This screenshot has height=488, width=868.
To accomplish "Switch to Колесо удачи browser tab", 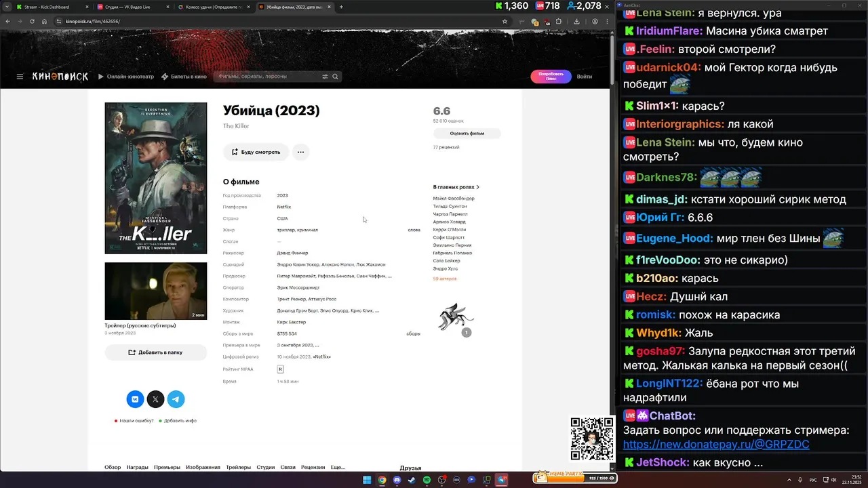I will tap(213, 7).
